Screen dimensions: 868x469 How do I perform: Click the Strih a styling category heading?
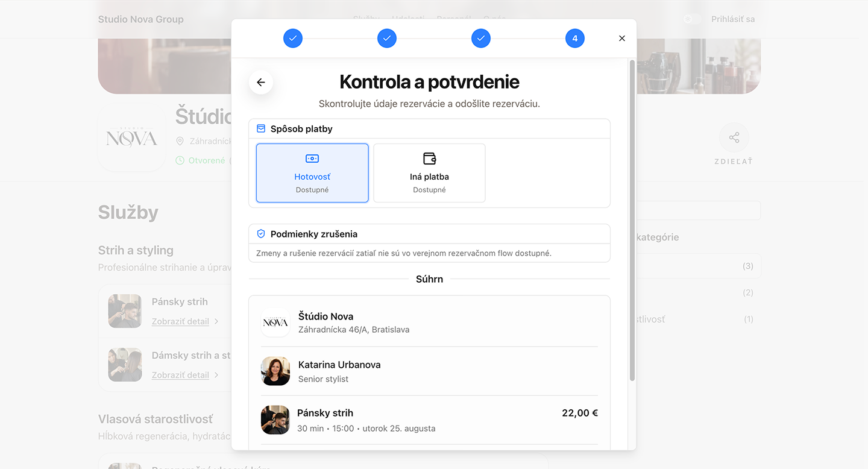pyautogui.click(x=136, y=250)
